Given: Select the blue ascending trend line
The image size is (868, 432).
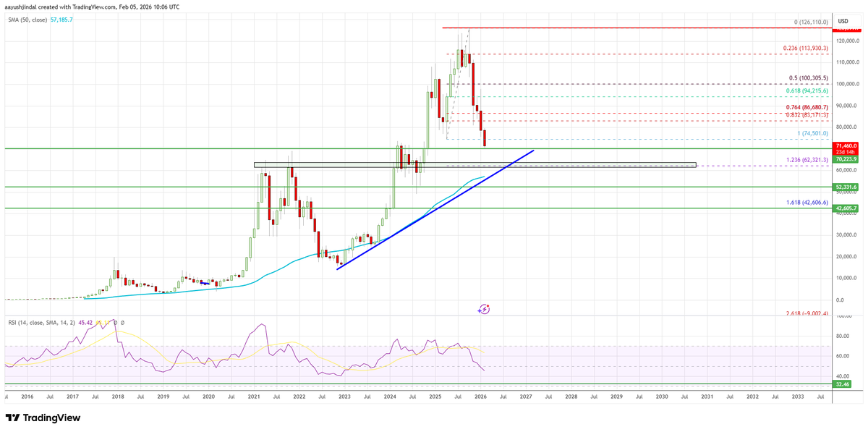Looking at the screenshot, I should pos(435,209).
